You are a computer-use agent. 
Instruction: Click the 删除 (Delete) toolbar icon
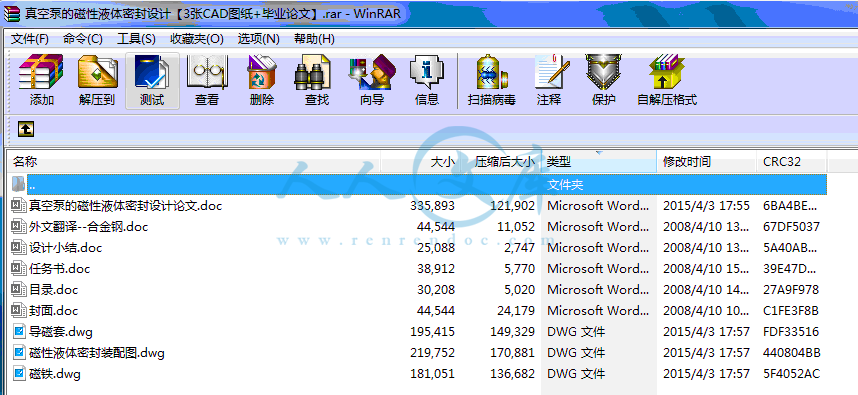point(262,72)
